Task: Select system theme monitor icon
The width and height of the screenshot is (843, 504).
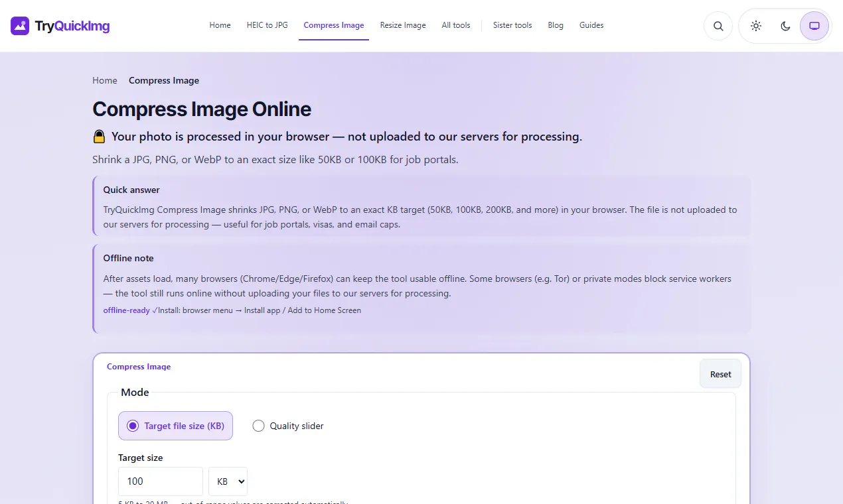Action: pos(814,26)
